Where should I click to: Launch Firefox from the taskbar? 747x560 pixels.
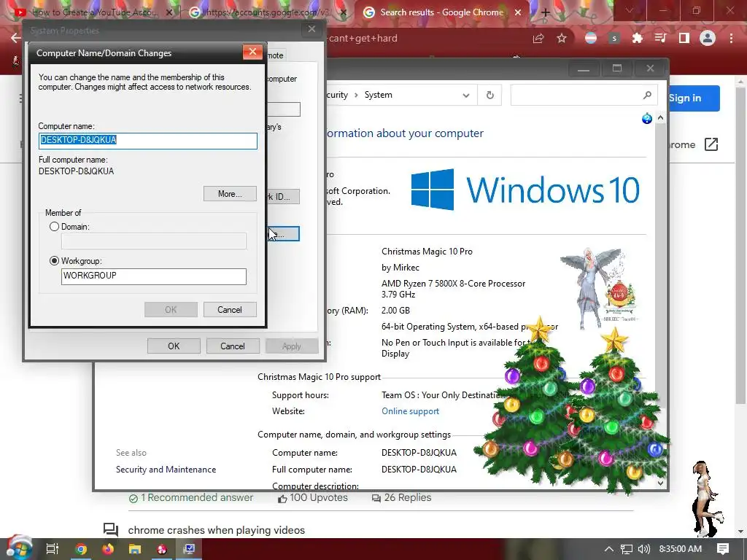(x=108, y=549)
